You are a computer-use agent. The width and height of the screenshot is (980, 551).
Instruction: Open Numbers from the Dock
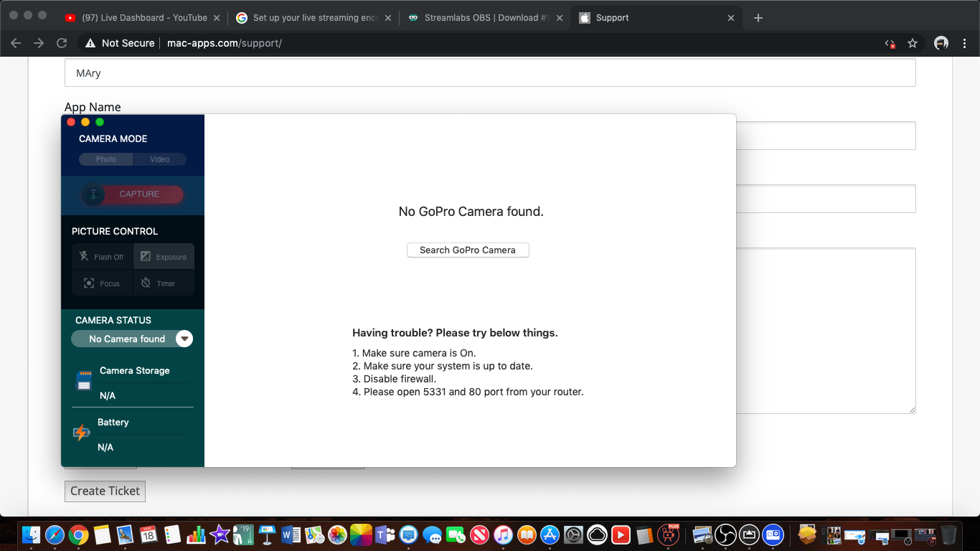(196, 534)
